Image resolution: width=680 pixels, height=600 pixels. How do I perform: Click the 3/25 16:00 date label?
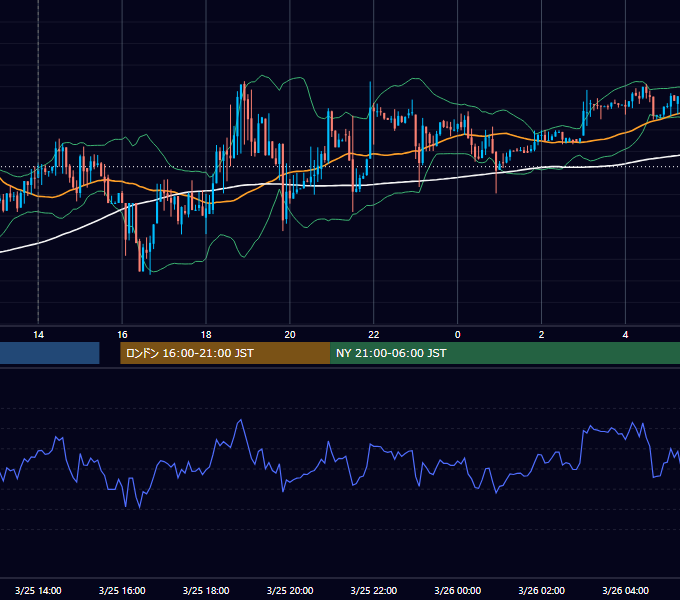(122, 590)
